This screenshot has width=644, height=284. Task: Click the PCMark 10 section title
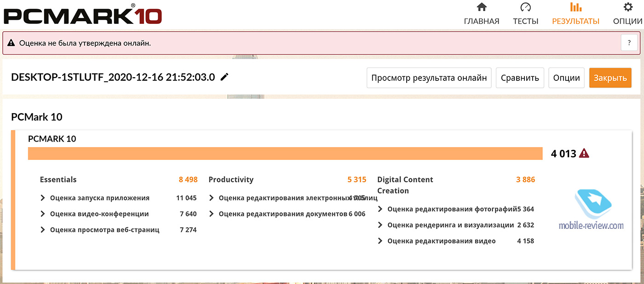37,117
